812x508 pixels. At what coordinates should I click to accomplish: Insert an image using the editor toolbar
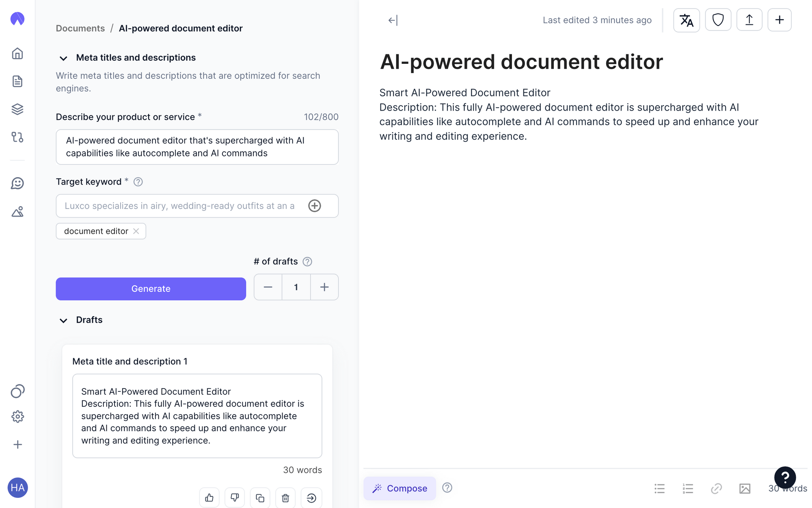tap(745, 488)
